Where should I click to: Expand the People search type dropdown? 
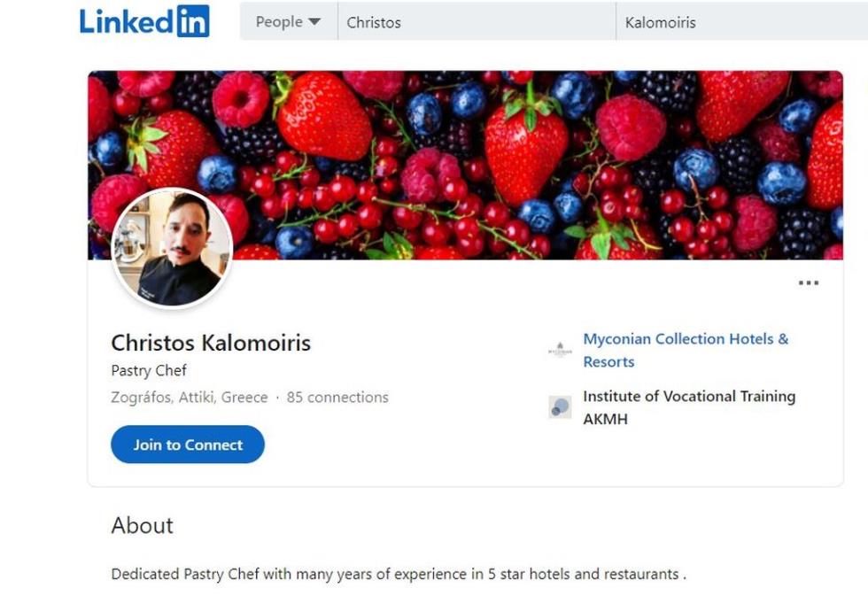pos(289,21)
